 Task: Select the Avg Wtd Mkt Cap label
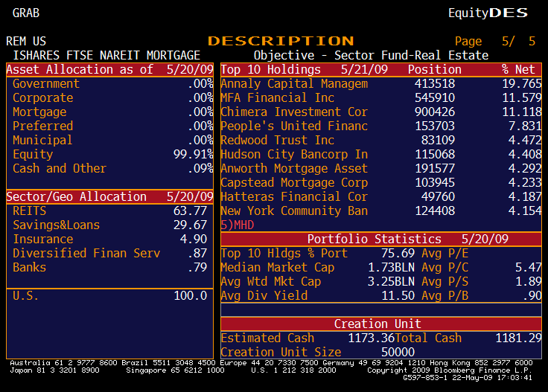click(271, 282)
